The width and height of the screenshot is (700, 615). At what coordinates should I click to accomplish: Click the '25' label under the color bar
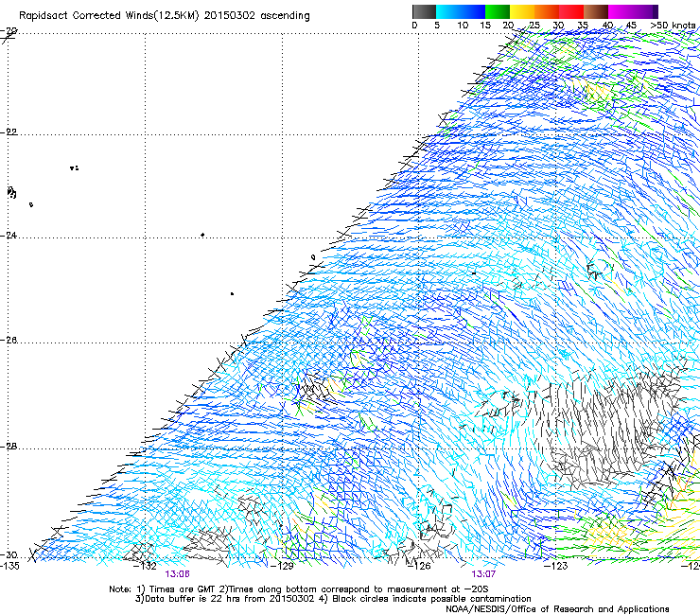[534, 26]
